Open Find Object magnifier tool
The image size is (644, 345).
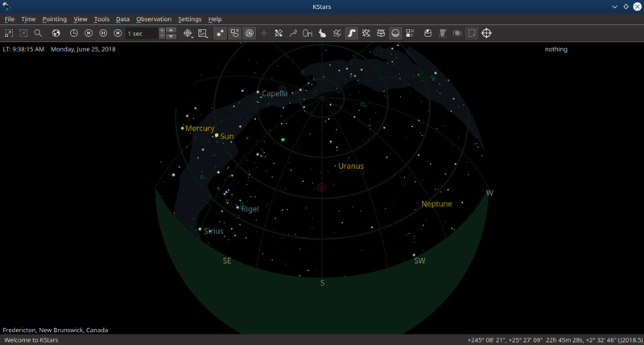[38, 33]
